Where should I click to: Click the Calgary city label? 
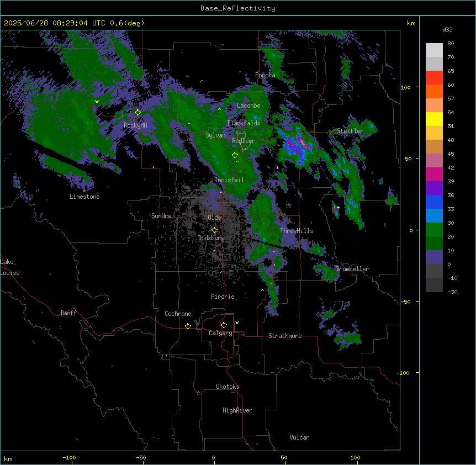(x=220, y=333)
